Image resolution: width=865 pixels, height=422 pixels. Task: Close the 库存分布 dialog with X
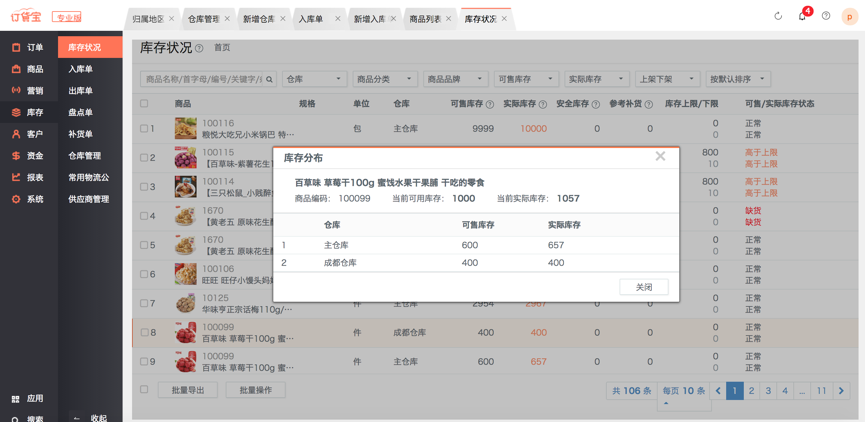(x=660, y=156)
